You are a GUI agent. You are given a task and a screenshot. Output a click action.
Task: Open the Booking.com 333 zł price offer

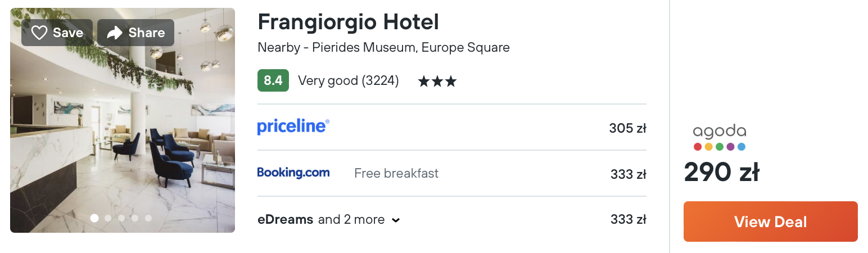pyautogui.click(x=628, y=175)
